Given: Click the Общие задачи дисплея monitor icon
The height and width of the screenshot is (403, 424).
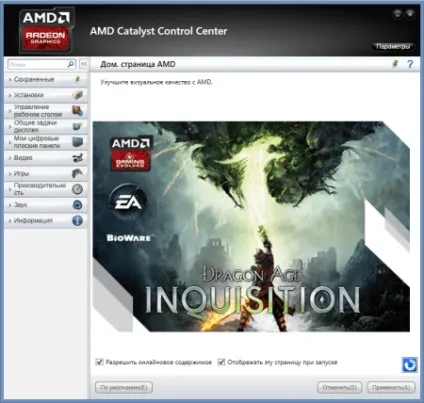Looking at the screenshot, I should (78, 126).
